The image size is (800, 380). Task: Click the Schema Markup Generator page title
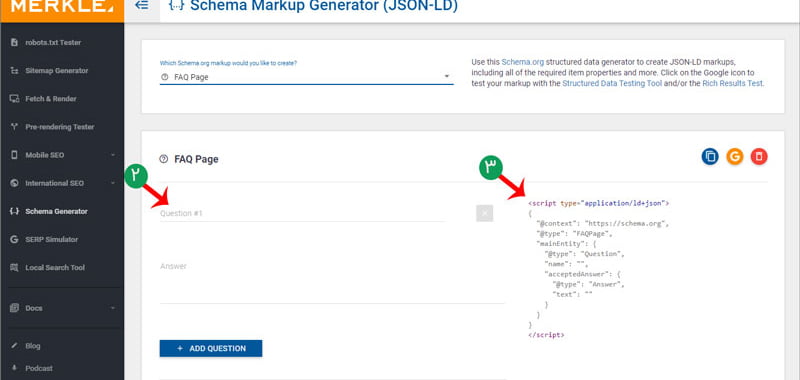coord(324,6)
